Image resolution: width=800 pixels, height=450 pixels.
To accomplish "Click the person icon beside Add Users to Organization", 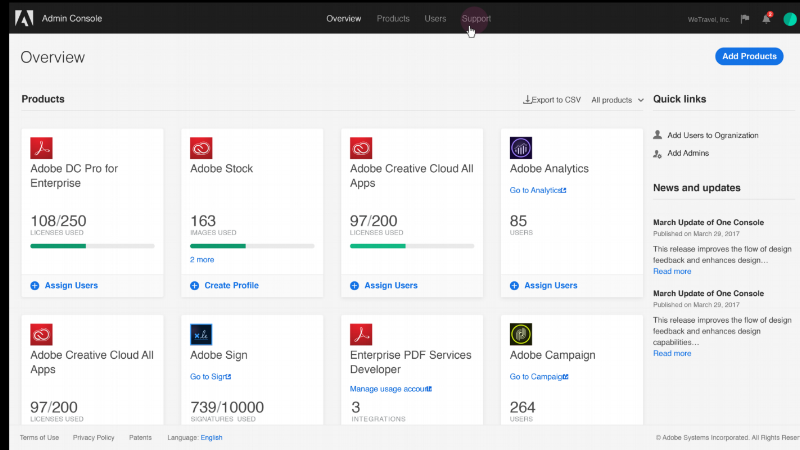I will [x=658, y=135].
